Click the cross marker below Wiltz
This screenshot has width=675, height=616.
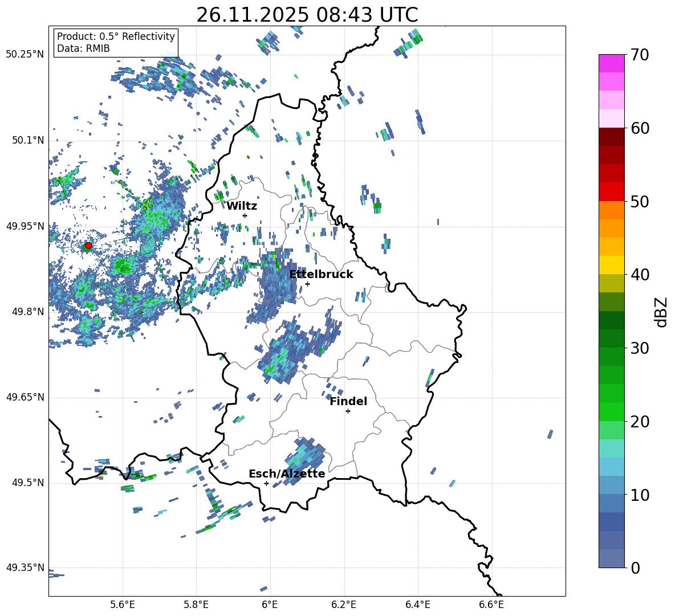point(245,215)
